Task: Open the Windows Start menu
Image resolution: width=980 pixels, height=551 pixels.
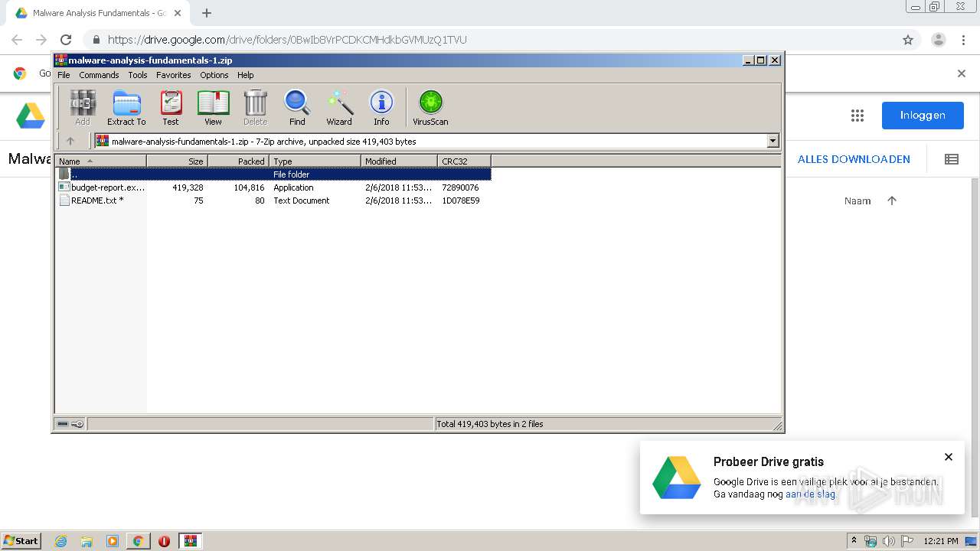Action: tap(21, 541)
